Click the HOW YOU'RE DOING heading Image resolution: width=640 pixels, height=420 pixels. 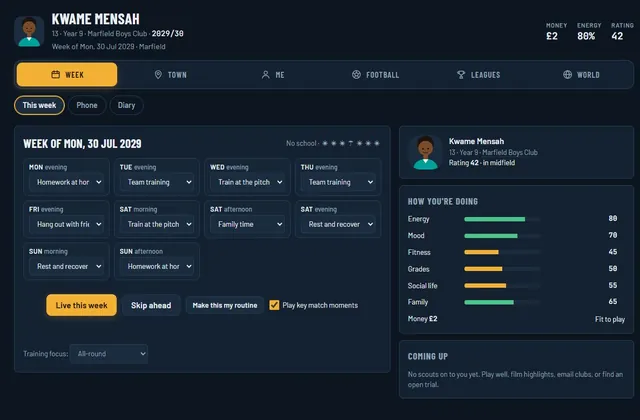tap(442, 202)
